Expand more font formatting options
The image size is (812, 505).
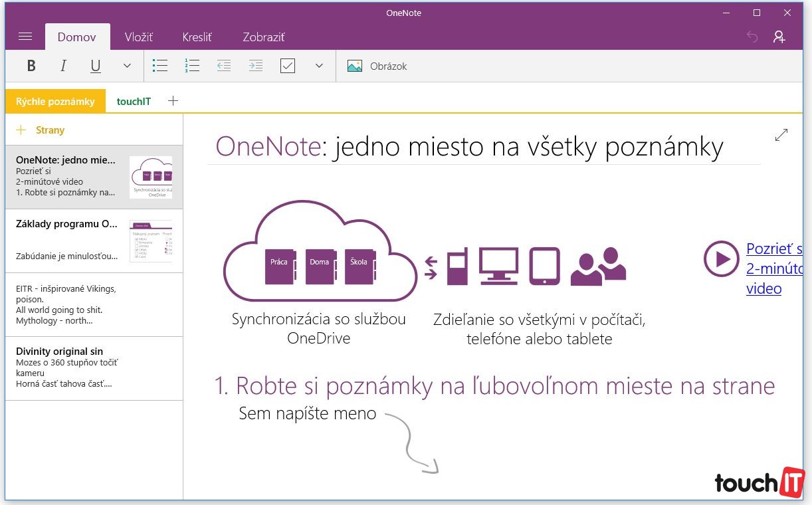[x=127, y=66]
